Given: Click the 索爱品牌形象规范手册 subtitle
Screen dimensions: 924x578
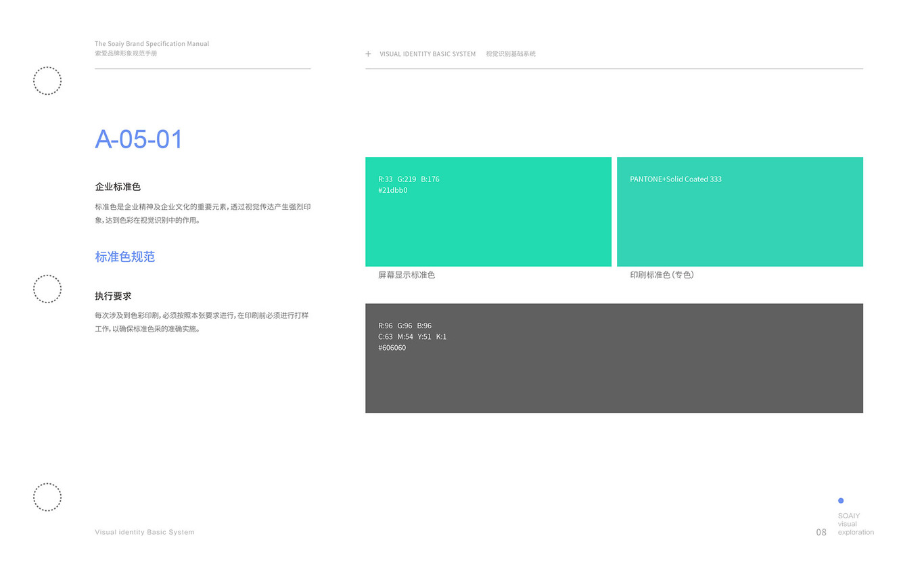Looking at the screenshot, I should pos(126,53).
